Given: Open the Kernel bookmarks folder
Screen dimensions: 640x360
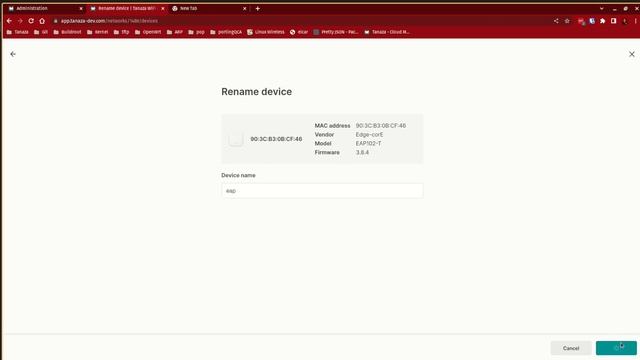Looking at the screenshot, I should 98,32.
